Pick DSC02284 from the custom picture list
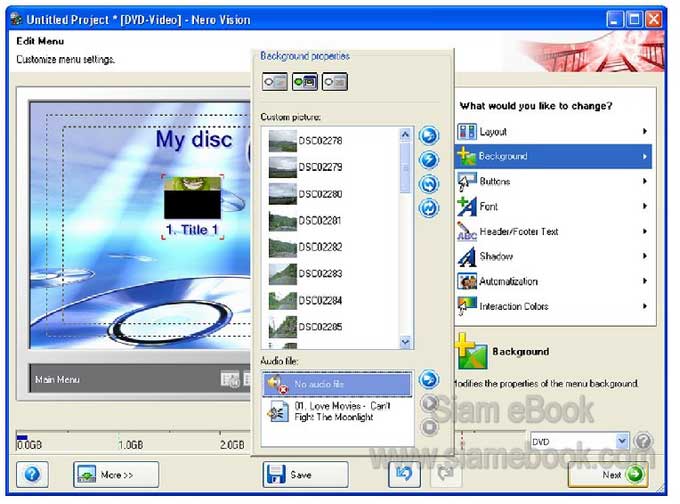This screenshot has height=504, width=680. (x=306, y=300)
